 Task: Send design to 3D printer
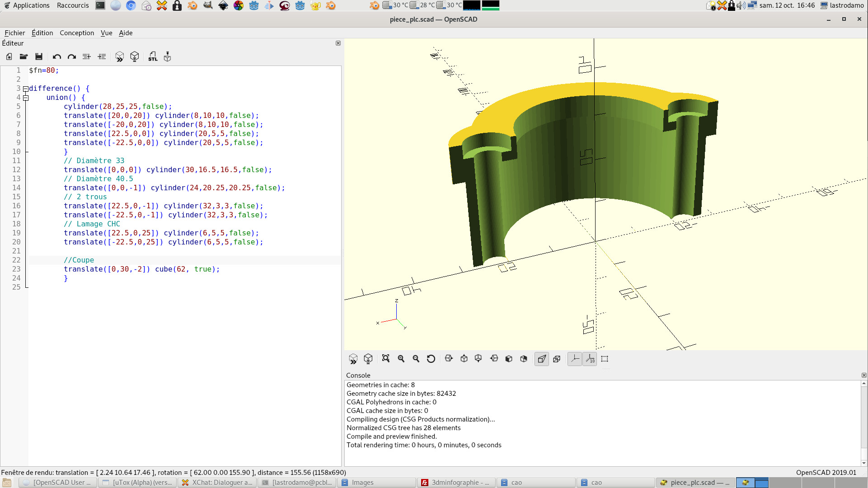(x=168, y=56)
